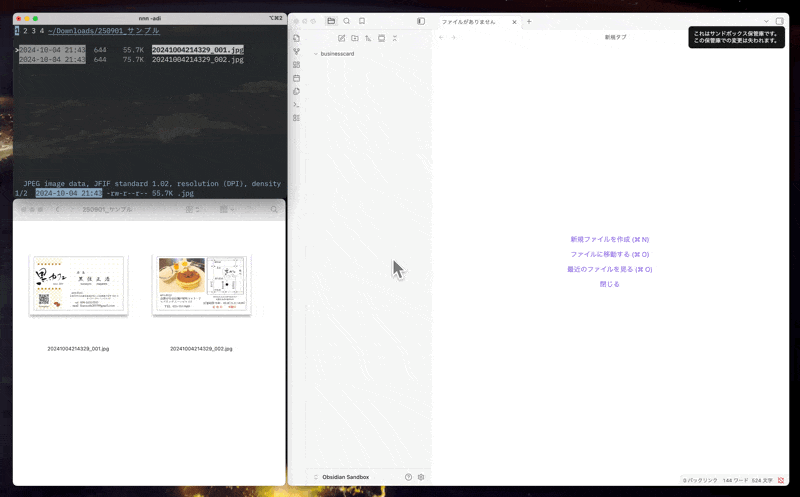
Task: Navigate forward in Obsidian tab
Action: point(453,37)
